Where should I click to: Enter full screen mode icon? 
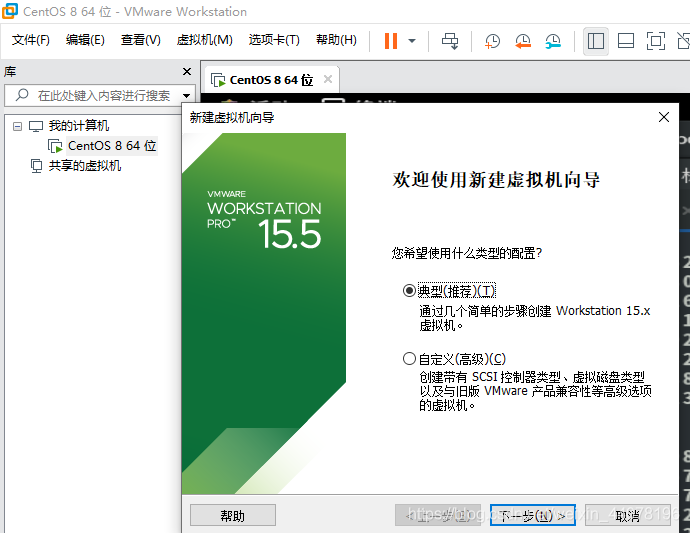click(656, 41)
